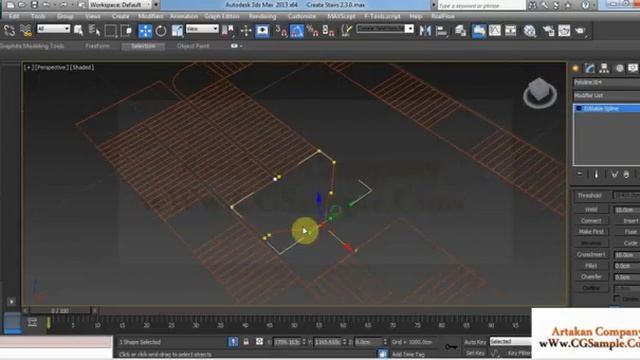Image resolution: width=640 pixels, height=360 pixels.
Task: Toggle the 3D Snaps icon
Action: pyautogui.click(x=281, y=31)
